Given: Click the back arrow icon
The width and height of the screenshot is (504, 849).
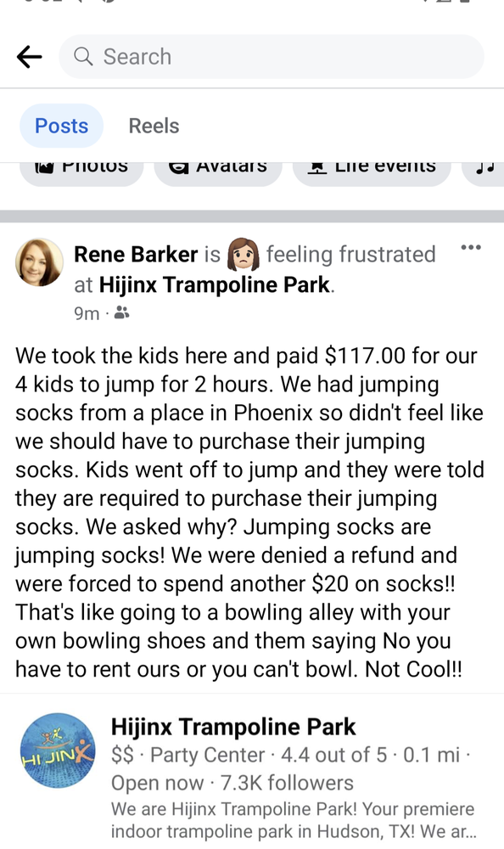Looking at the screenshot, I should [30, 57].
